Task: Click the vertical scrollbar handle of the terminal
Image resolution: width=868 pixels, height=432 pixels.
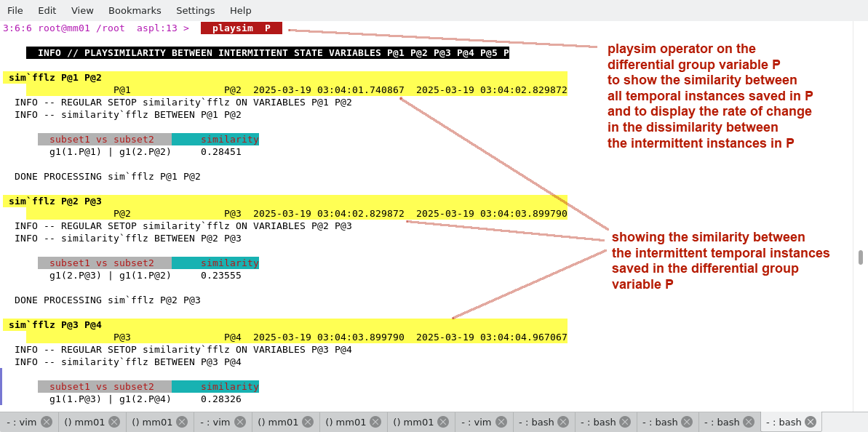Action: pyautogui.click(x=860, y=257)
